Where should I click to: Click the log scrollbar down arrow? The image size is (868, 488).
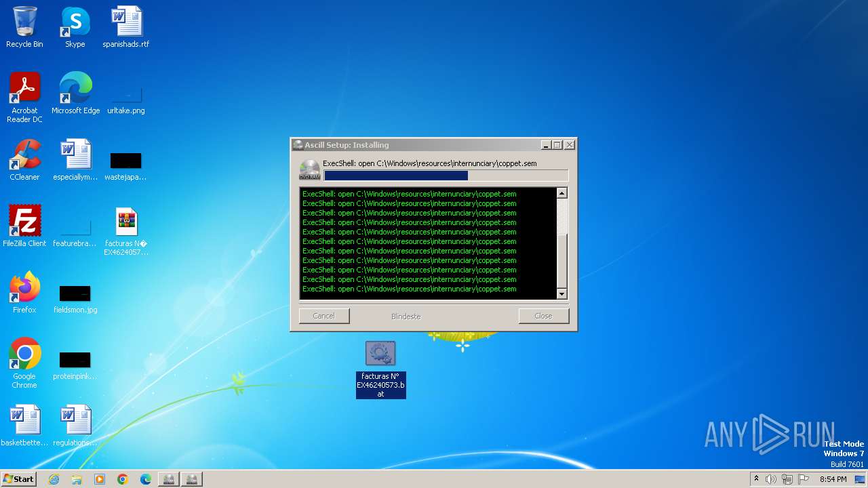(561, 294)
